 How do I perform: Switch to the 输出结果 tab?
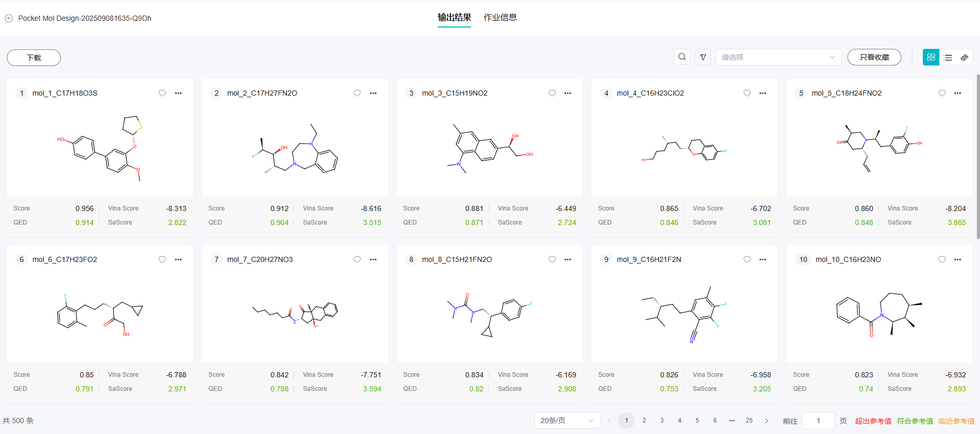point(454,18)
